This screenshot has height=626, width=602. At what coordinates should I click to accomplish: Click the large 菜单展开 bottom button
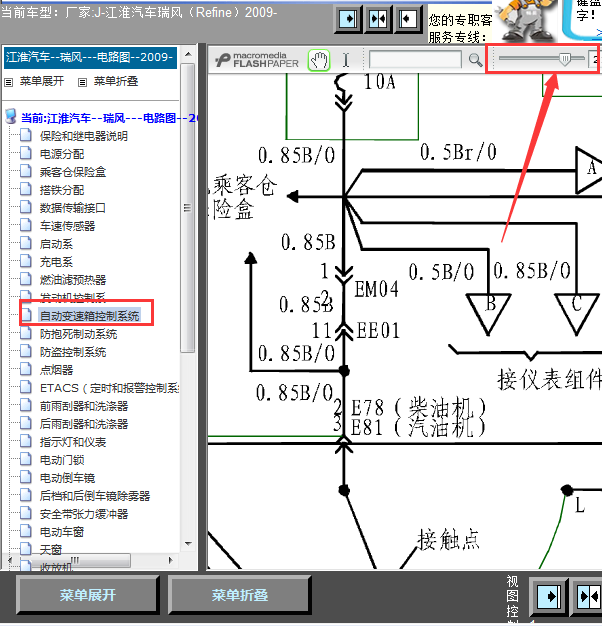coord(88,595)
